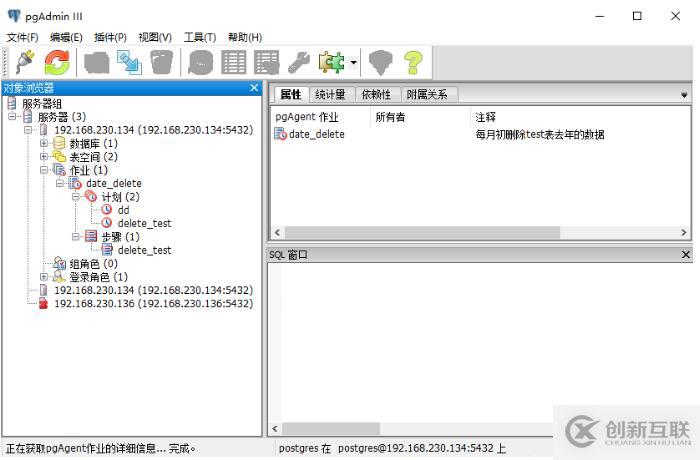The height and width of the screenshot is (460, 700).
Task: Click the 服务器组 server group icon
Action: (x=12, y=103)
